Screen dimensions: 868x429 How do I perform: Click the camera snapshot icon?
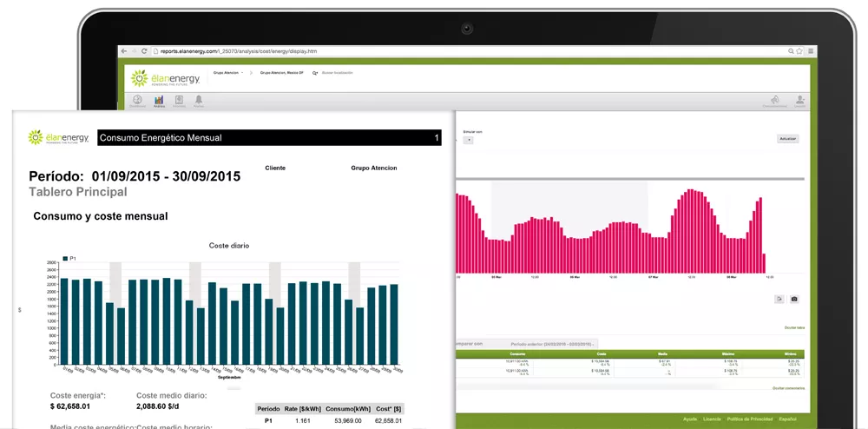(x=793, y=300)
